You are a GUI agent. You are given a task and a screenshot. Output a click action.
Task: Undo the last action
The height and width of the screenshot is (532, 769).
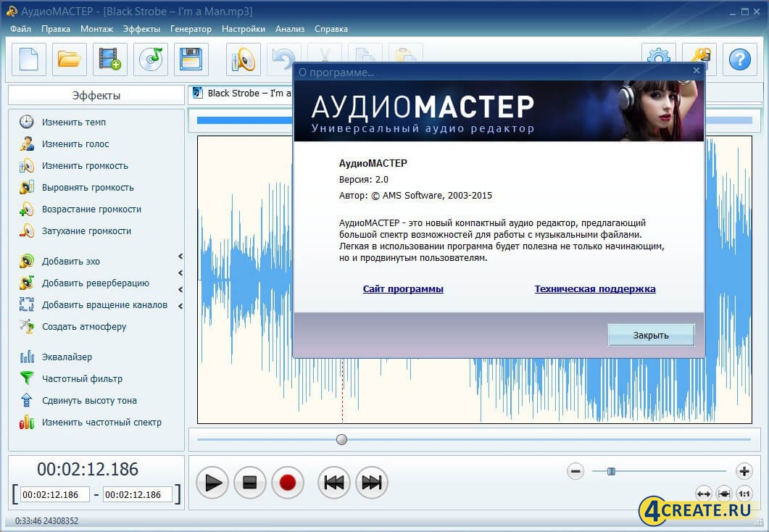[x=284, y=59]
